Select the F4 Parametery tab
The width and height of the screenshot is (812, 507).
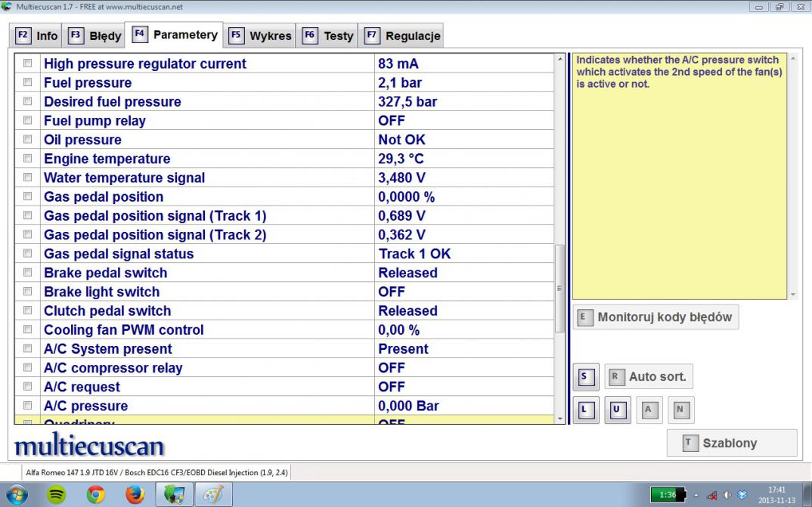(x=175, y=35)
